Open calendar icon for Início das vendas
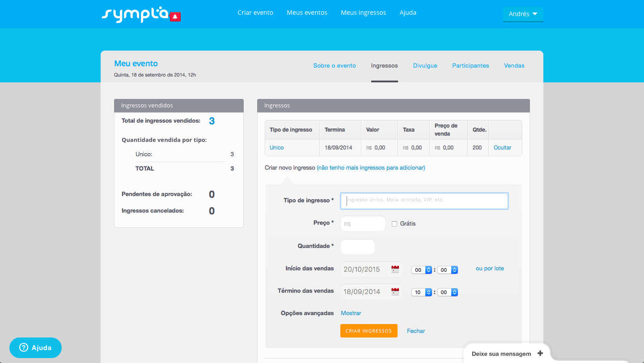Screen dimensions: 644x363 tap(395, 269)
